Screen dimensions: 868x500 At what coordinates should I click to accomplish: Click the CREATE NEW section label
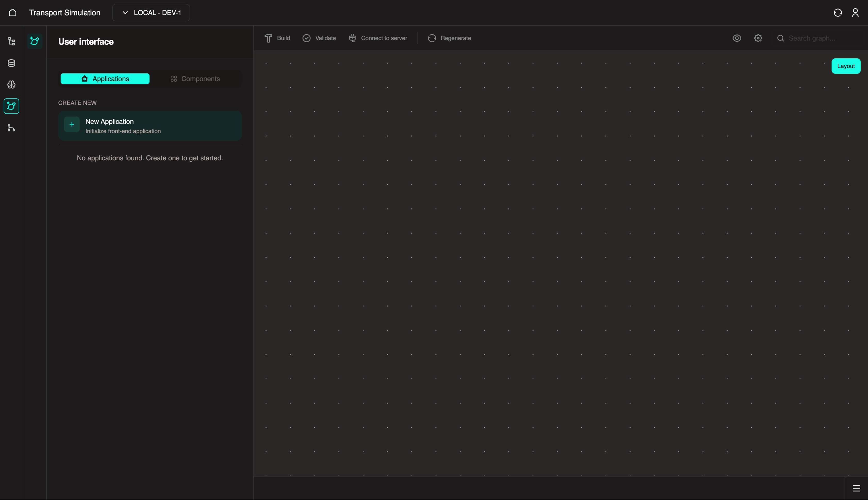(77, 103)
